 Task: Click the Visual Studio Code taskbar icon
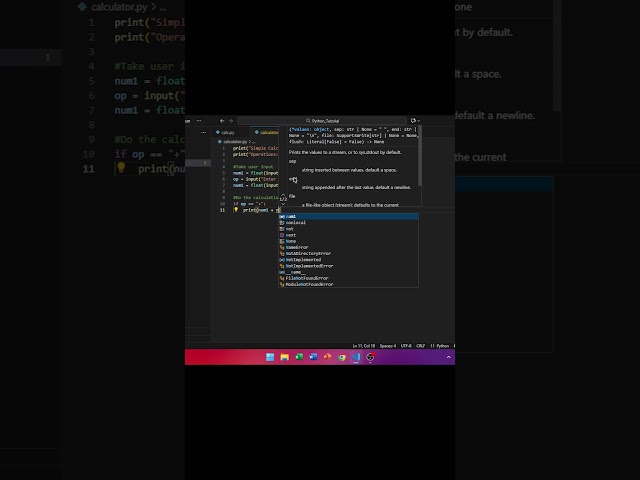pos(356,357)
